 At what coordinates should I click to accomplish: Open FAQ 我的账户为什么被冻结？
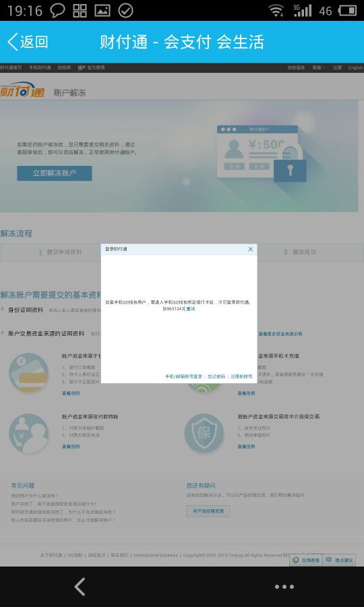coord(35,496)
